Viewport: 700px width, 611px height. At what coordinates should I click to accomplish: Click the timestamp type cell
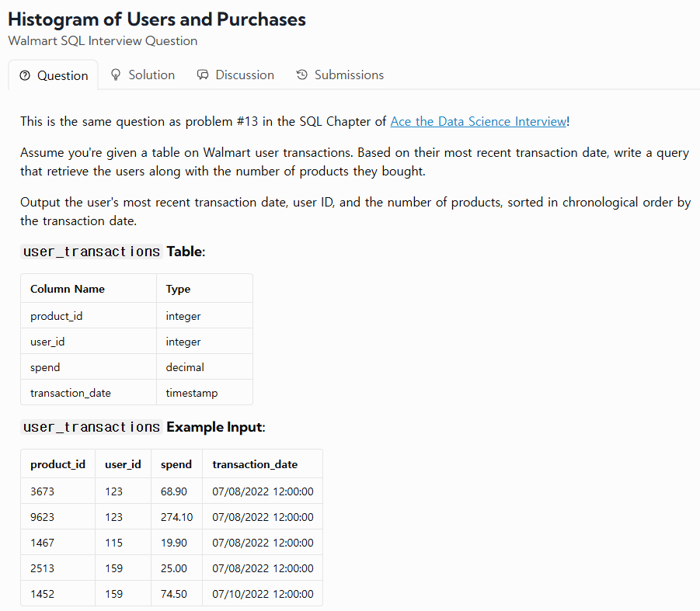[x=204, y=393]
